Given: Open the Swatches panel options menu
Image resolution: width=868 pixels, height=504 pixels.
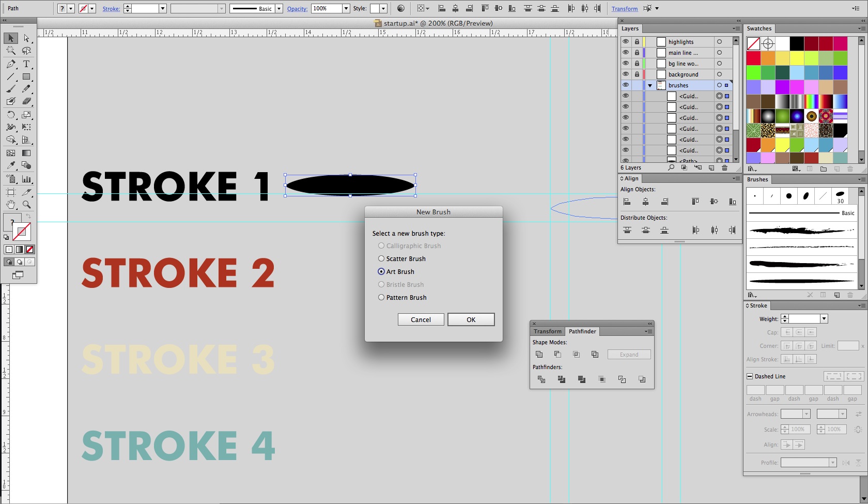Looking at the screenshot, I should coord(861,28).
